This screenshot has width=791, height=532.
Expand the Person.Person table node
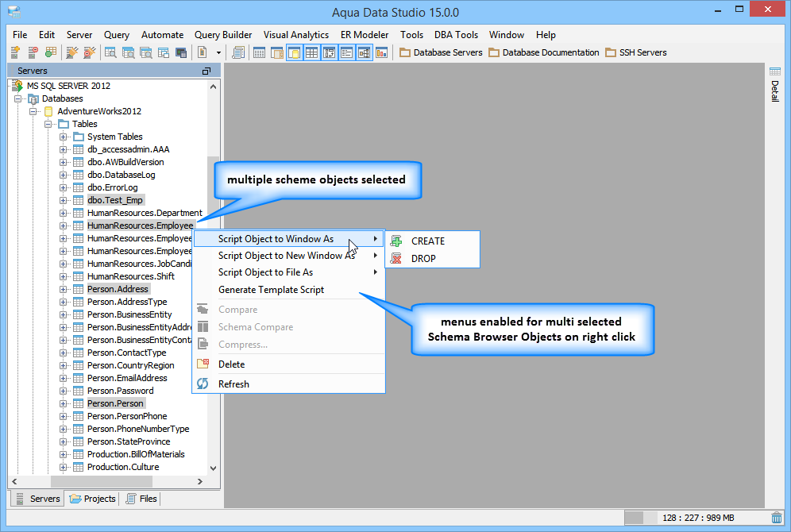[64, 403]
